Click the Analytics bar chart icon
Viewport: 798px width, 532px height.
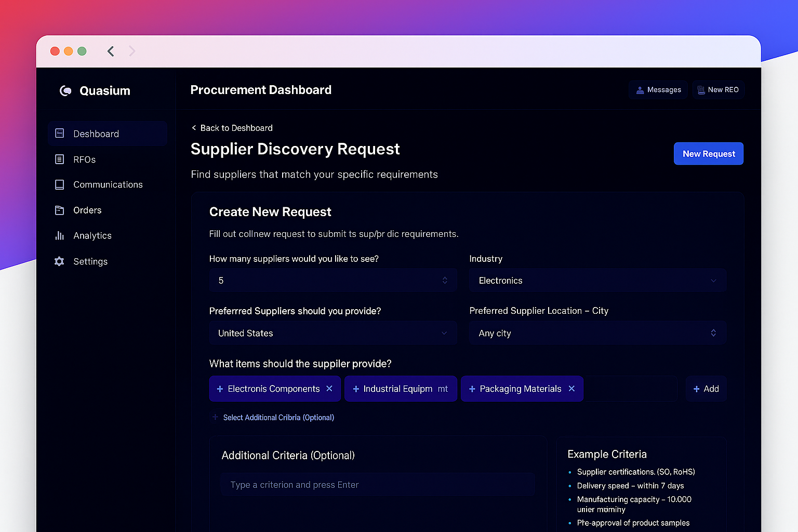point(60,235)
